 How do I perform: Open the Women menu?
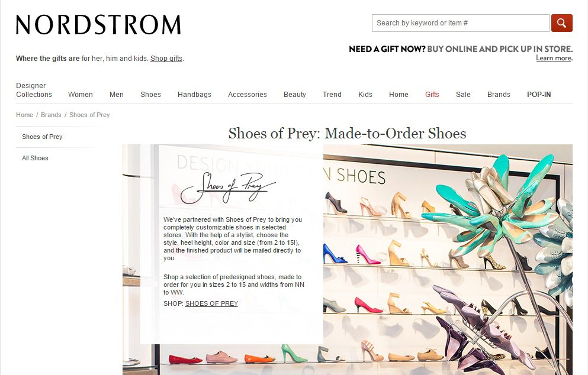[81, 95]
